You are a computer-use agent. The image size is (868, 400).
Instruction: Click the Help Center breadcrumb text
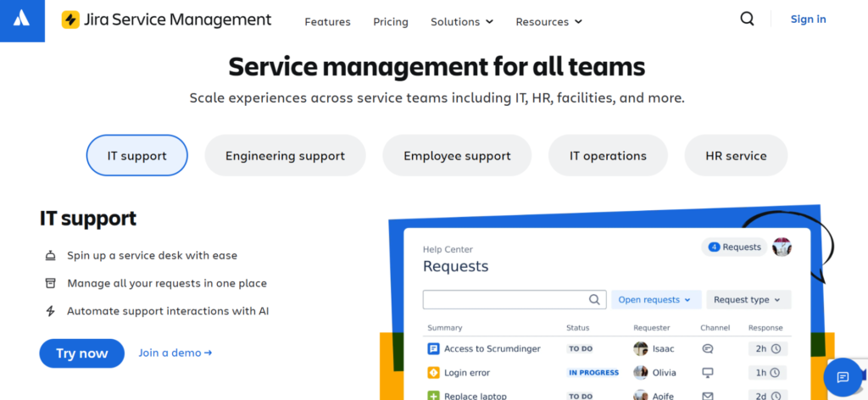pyautogui.click(x=448, y=249)
